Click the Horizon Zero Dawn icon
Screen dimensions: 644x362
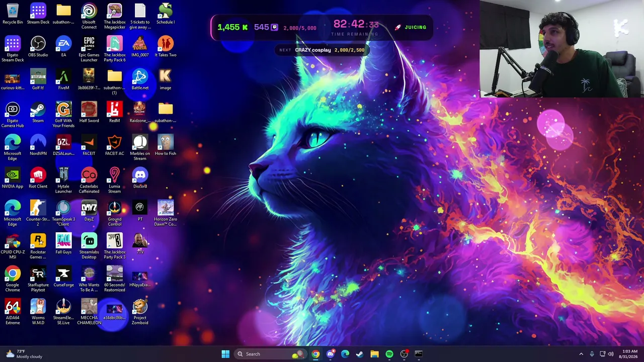[x=166, y=214]
